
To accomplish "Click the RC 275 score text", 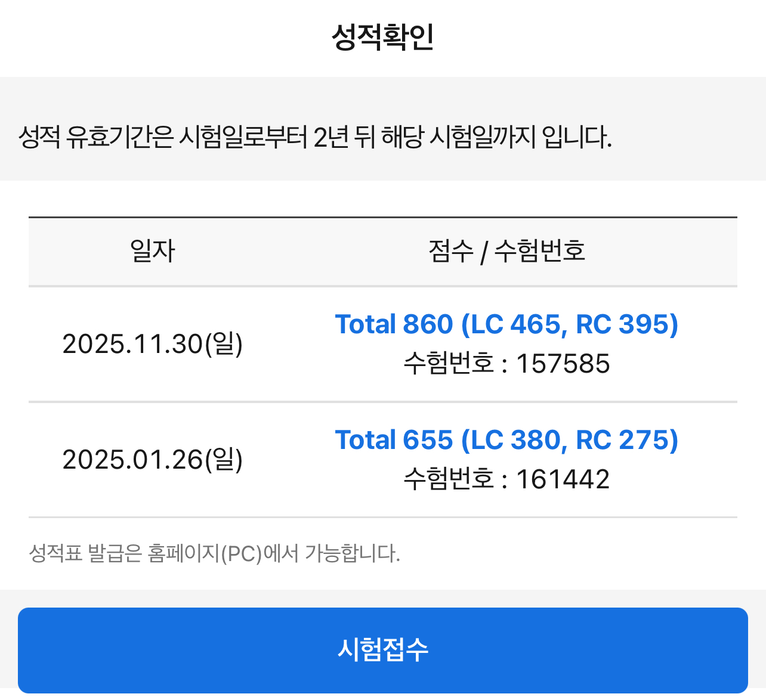I will (622, 440).
